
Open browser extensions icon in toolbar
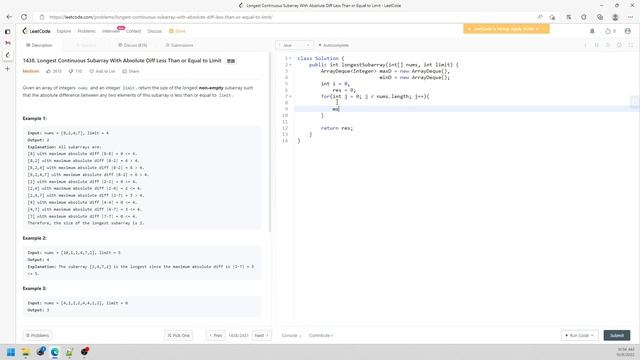click(584, 17)
